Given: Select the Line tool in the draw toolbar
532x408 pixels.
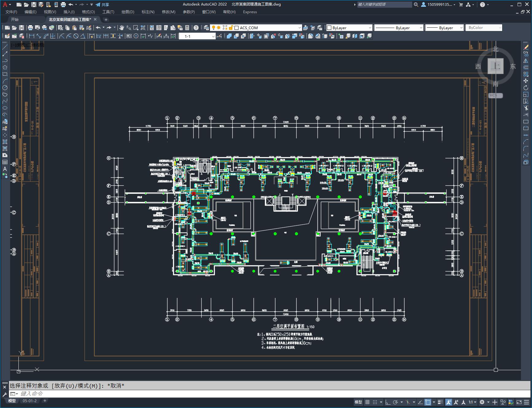Looking at the screenshot, I should [x=5, y=47].
